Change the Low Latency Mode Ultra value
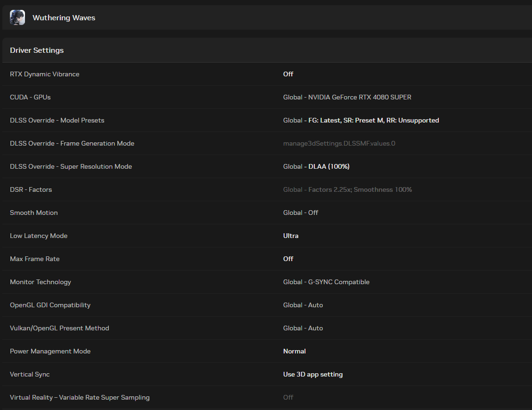This screenshot has width=532, height=410. [x=291, y=236]
